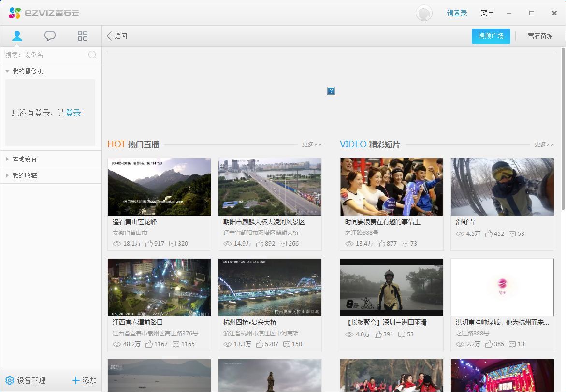Viewport: 566px width, 392px height.
Task: Click the search magnifier icon
Action: 92,55
